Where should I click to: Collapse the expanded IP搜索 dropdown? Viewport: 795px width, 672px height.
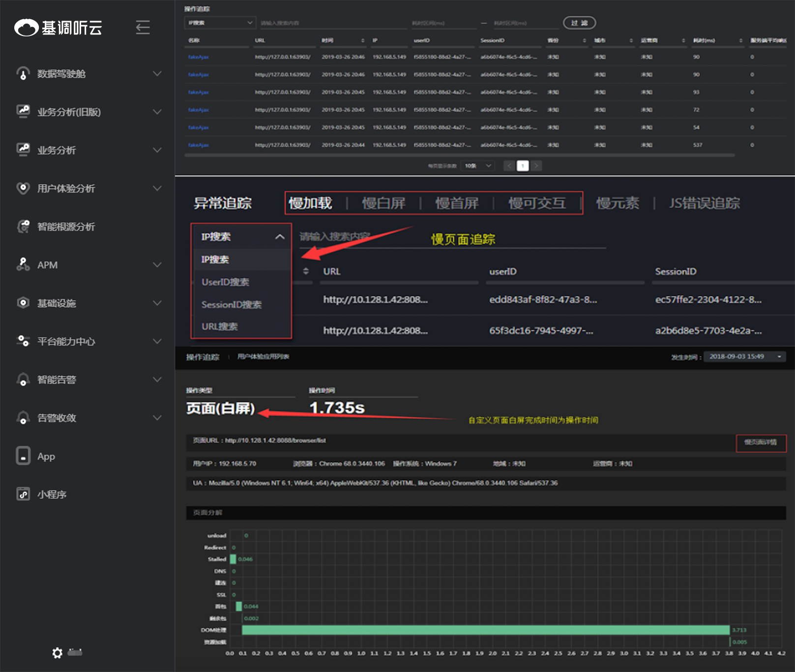[x=280, y=236]
